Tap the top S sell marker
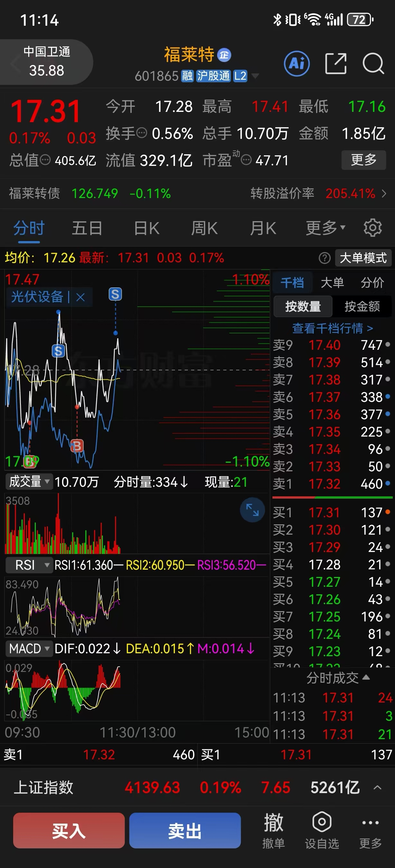Image resolution: width=395 pixels, height=868 pixels. [115, 294]
